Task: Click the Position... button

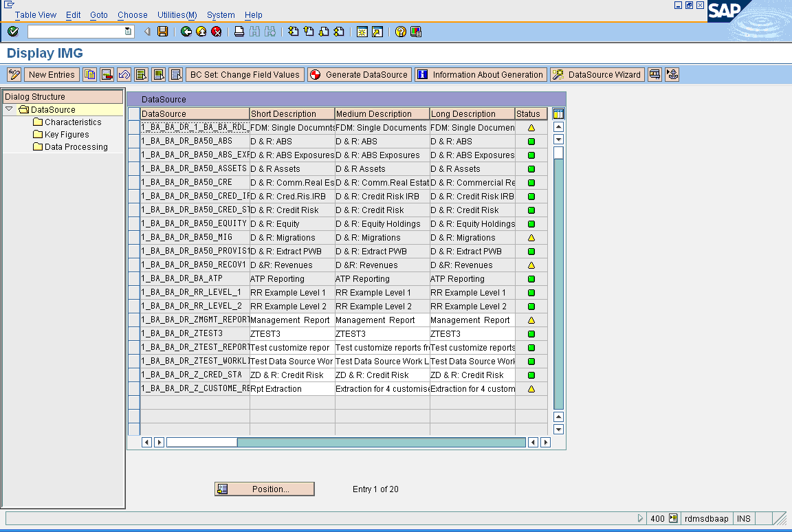Action: point(265,489)
